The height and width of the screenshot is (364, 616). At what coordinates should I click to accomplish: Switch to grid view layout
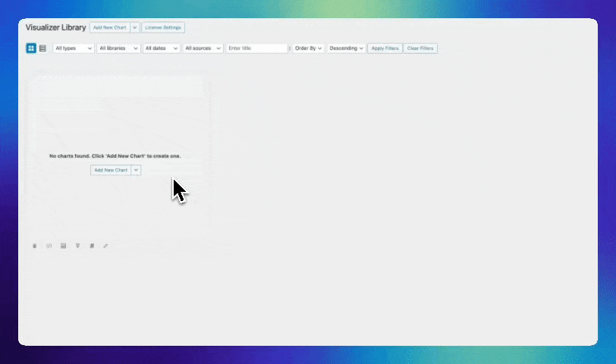31,48
